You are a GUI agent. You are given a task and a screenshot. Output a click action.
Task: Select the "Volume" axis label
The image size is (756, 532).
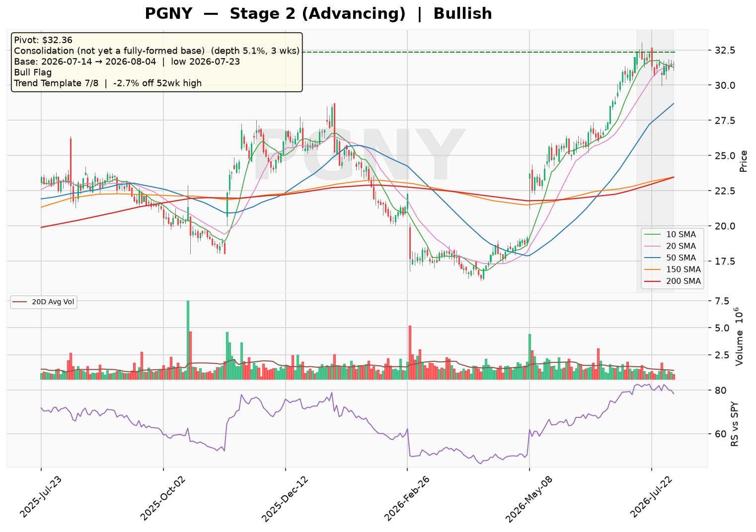(740, 336)
